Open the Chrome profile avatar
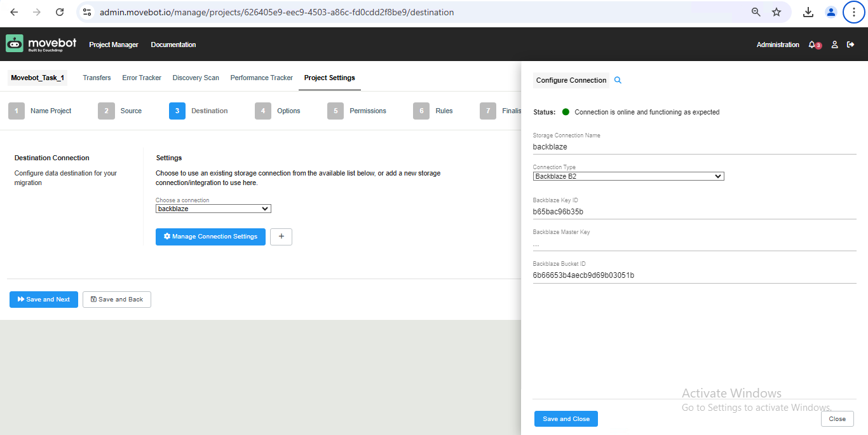 point(831,12)
